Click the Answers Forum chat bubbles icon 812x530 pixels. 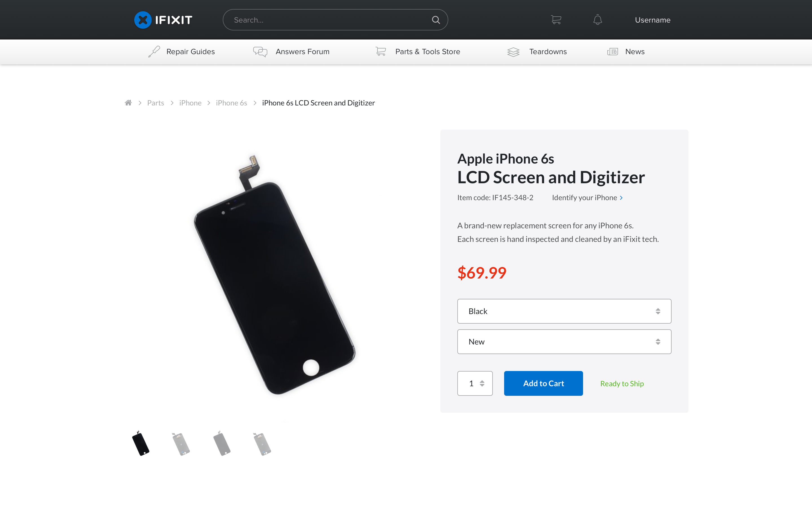coord(260,52)
